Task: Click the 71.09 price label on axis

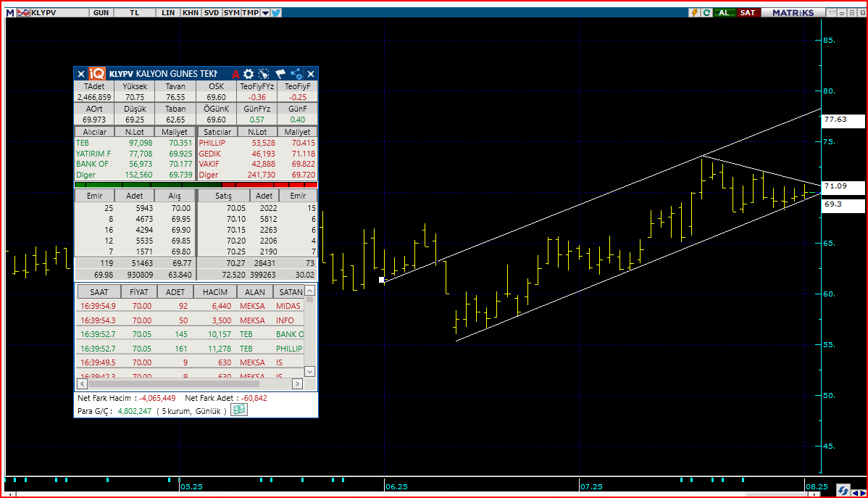Action: [x=843, y=187]
